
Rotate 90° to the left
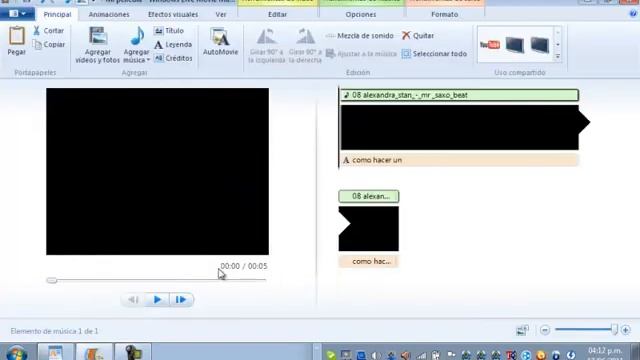[x=267, y=45]
